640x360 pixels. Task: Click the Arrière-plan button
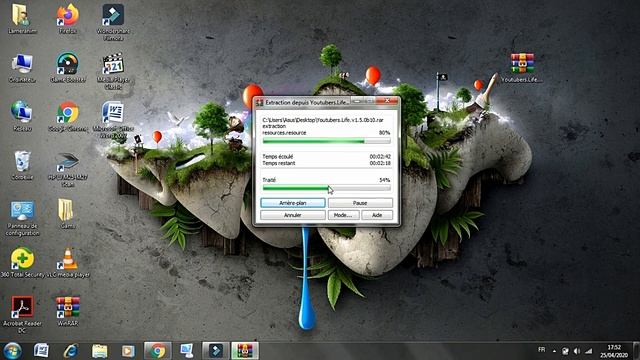(x=293, y=203)
